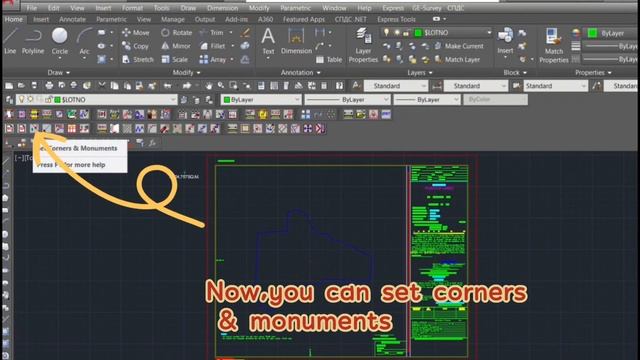
Task: Click the green layer color swatch in ribbon
Action: click(418, 33)
